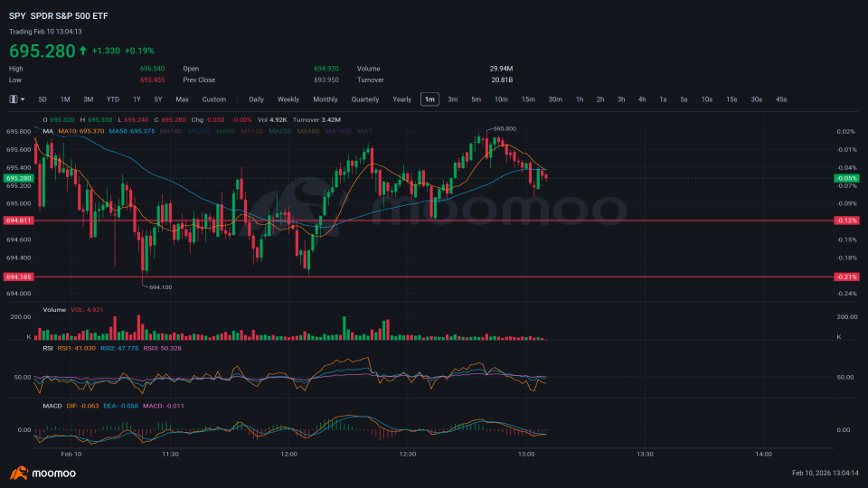Click the MACD indicator label
Viewport: 868px width, 488px height.
click(52, 406)
